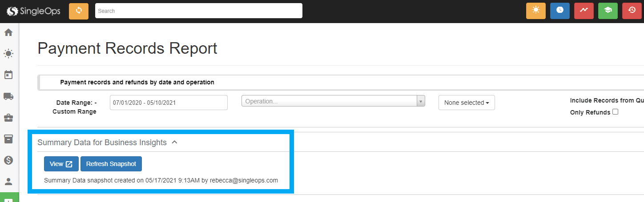Screen dimensions: 644x202
Task: Open the blue clock icon button
Action: tap(560, 11)
